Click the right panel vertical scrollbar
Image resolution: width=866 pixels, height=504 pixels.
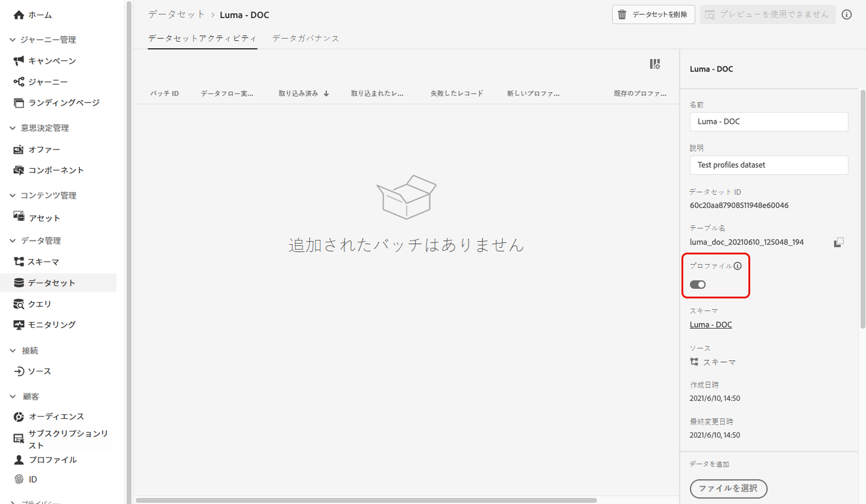pyautogui.click(x=863, y=208)
